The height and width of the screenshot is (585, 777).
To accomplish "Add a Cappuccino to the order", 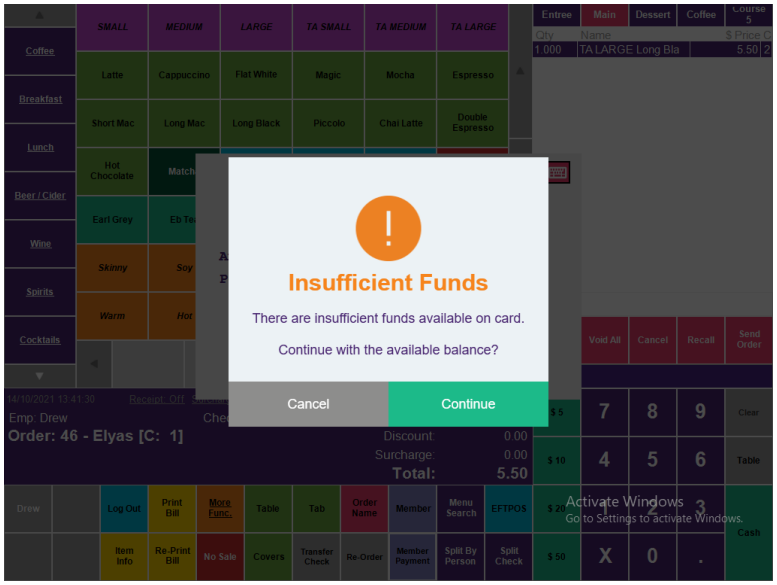I will (x=184, y=75).
